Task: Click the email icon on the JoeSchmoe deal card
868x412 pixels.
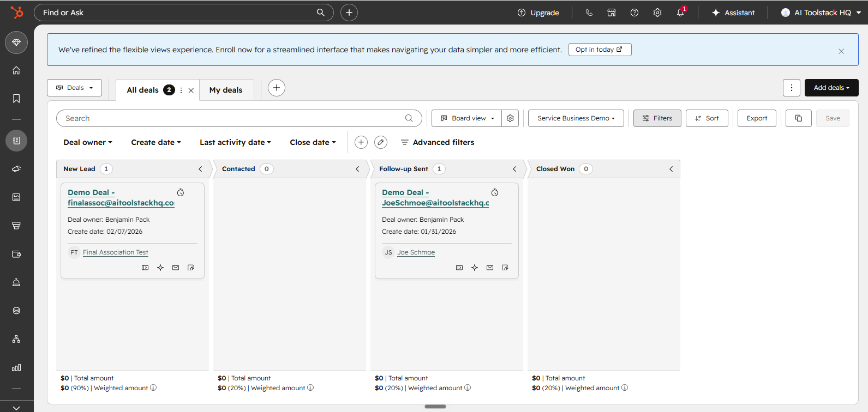Action: (x=490, y=268)
